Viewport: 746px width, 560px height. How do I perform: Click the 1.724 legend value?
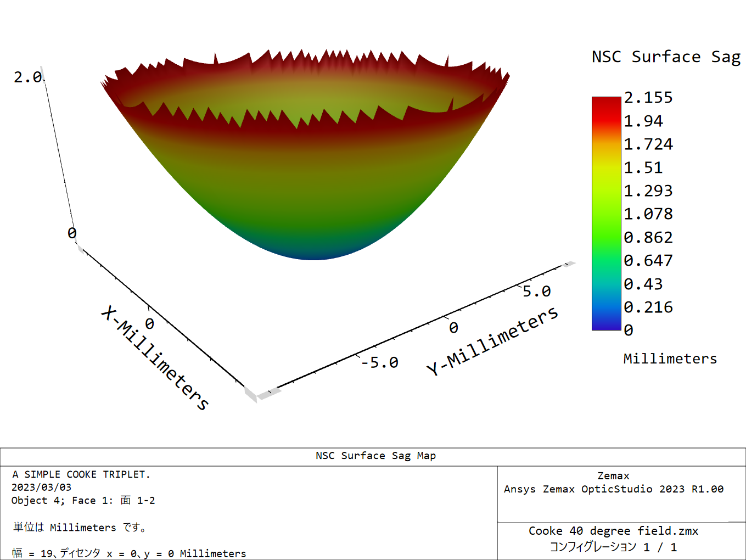click(x=648, y=144)
